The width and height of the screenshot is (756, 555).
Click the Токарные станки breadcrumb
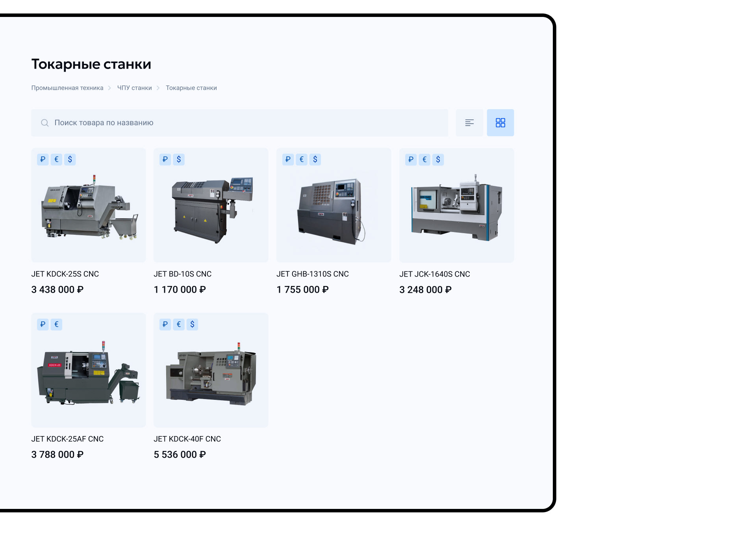coord(191,88)
